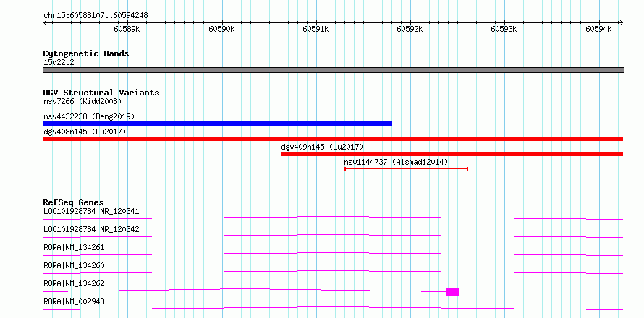This screenshot has width=644, height=318.
Task: Select the dgv409n145 red variant bar
Action: pos(452,154)
